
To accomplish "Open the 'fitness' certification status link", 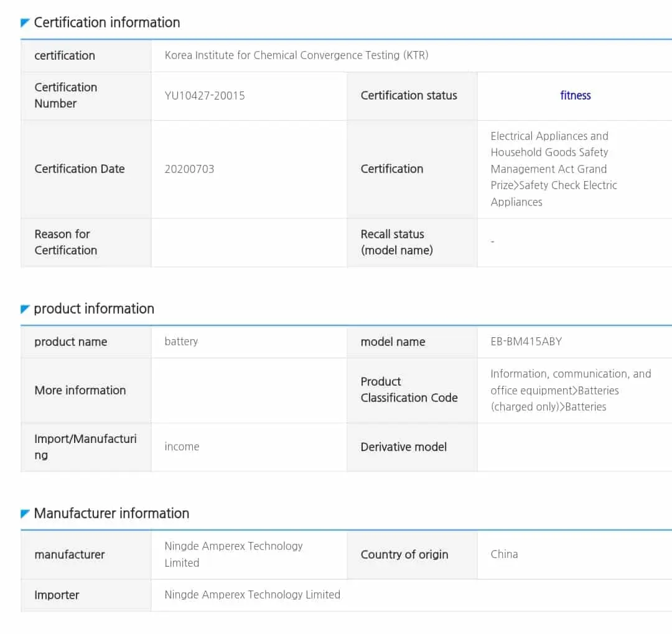I will (x=575, y=95).
